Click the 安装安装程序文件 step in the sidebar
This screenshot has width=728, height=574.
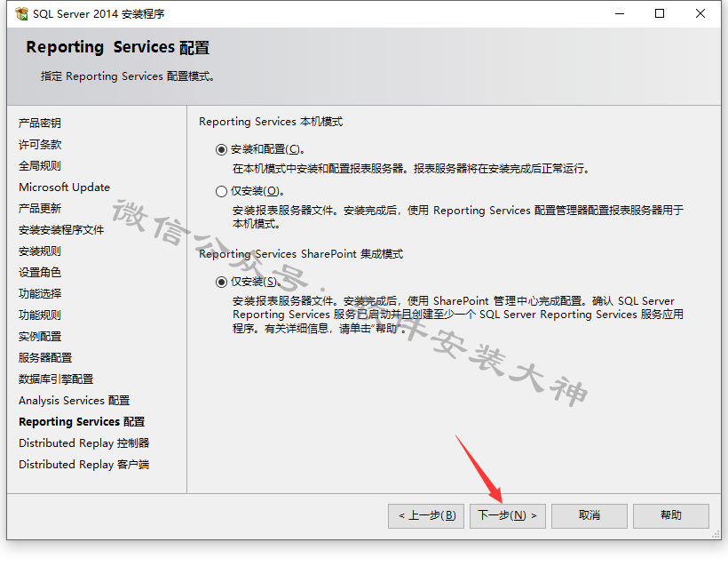[x=61, y=230]
